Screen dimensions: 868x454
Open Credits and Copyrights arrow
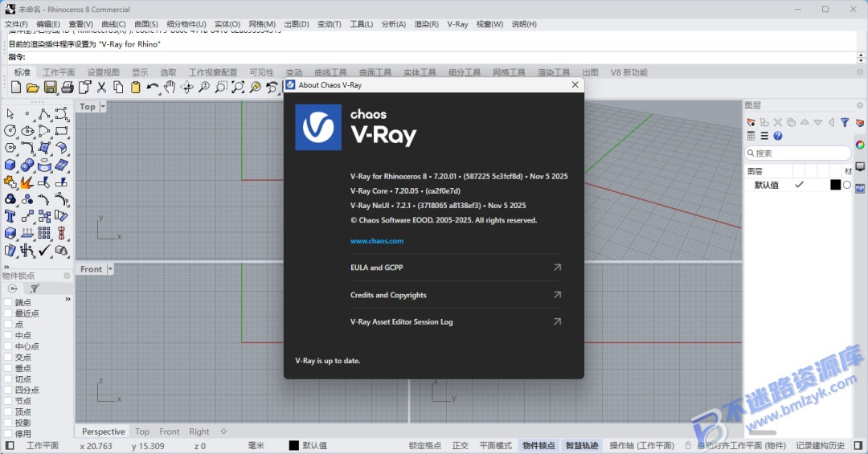coord(558,295)
